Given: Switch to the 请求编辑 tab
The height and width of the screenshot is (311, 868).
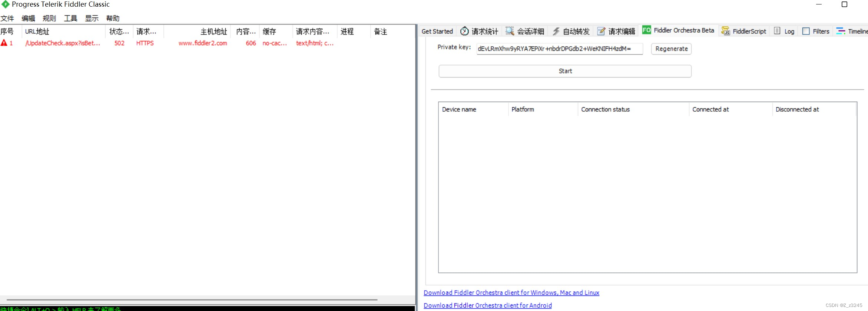Looking at the screenshot, I should (616, 32).
